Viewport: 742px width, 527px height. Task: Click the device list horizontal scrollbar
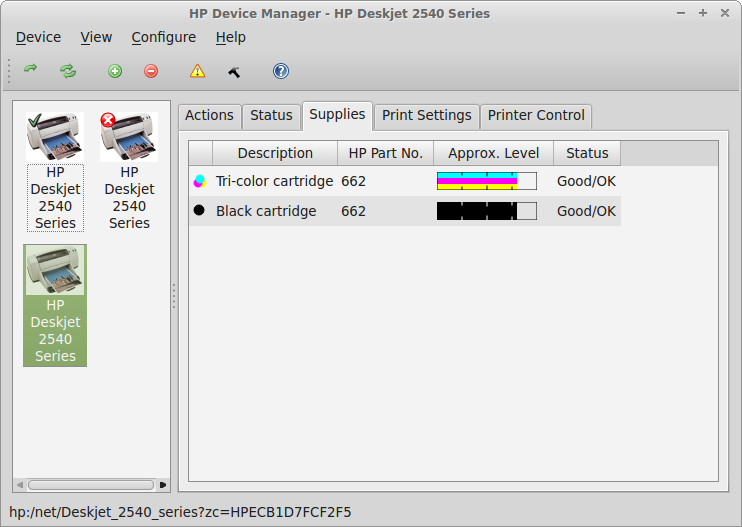(x=91, y=485)
